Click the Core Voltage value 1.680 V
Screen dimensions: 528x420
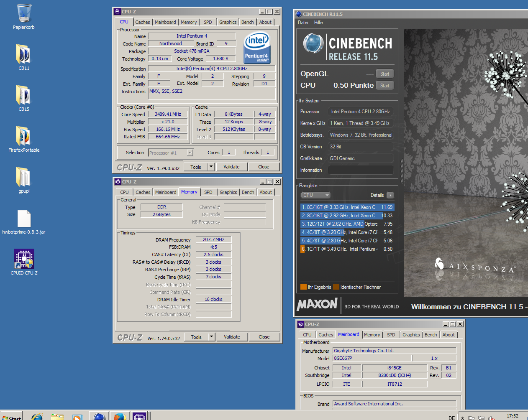coord(220,59)
